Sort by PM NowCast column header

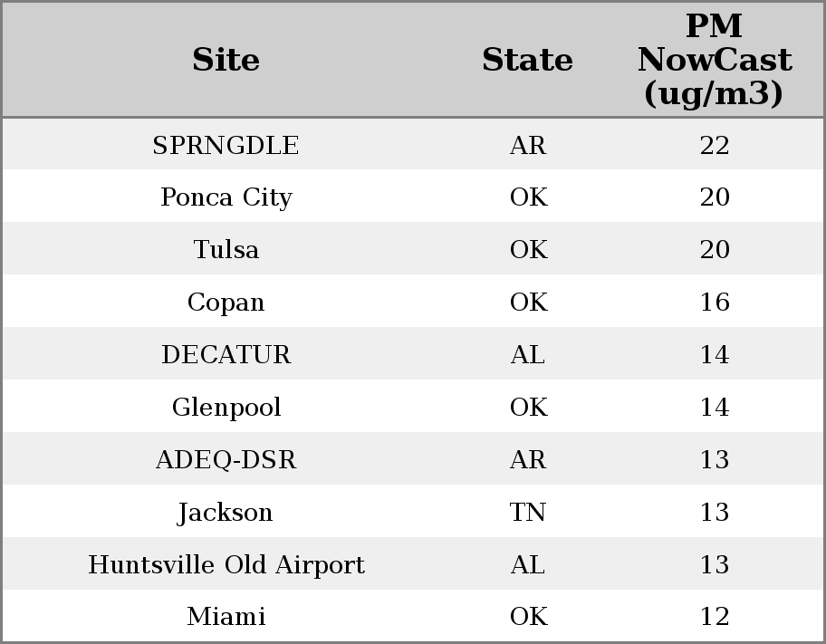(714, 61)
